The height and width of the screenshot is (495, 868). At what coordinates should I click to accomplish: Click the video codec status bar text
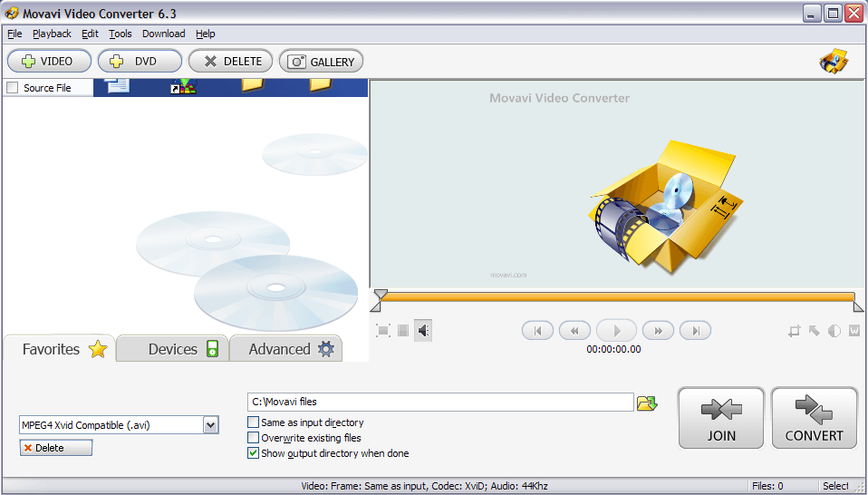pyautogui.click(x=424, y=486)
